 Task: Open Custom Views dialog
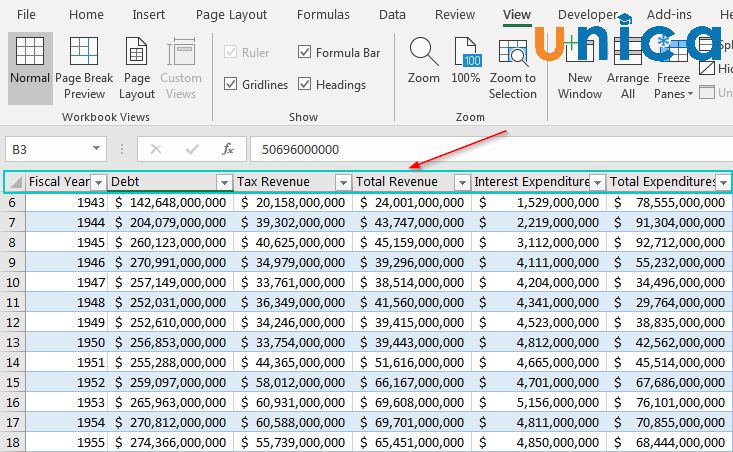(181, 68)
